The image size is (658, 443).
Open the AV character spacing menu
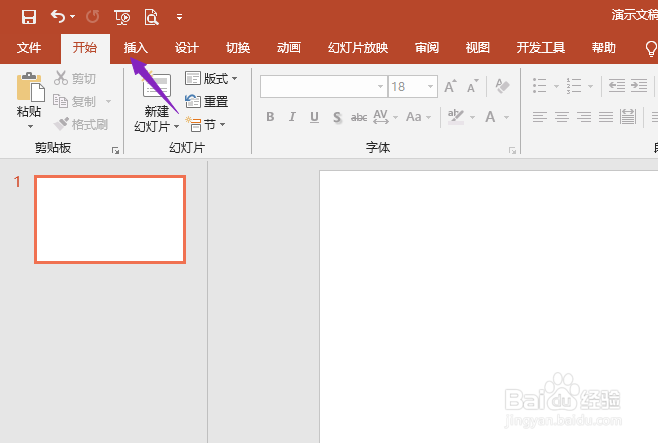click(385, 117)
